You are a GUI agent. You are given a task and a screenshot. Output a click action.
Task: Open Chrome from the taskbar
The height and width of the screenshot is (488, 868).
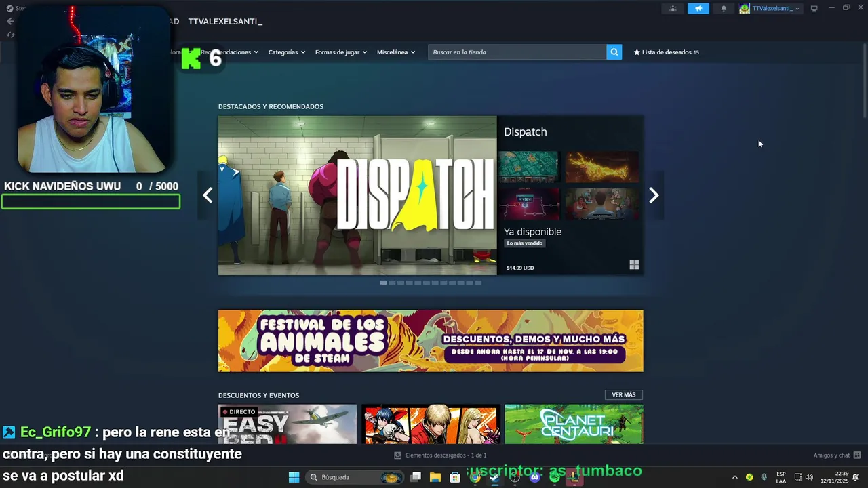tap(475, 477)
